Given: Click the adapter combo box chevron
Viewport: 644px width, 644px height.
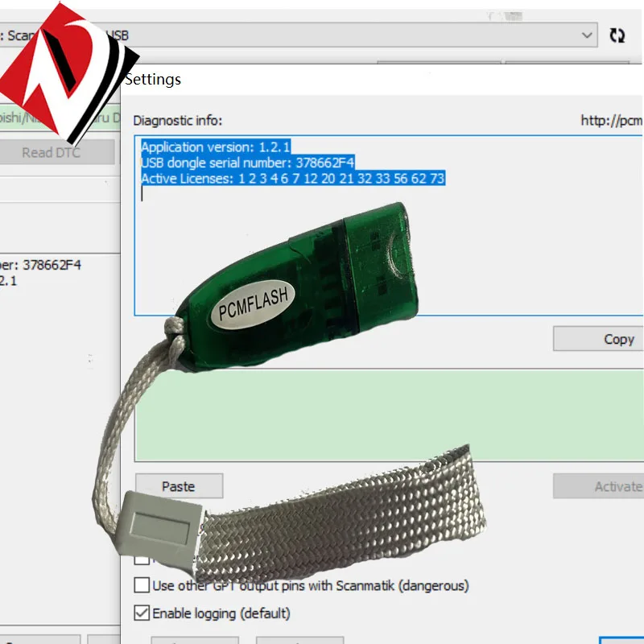Looking at the screenshot, I should tap(587, 35).
